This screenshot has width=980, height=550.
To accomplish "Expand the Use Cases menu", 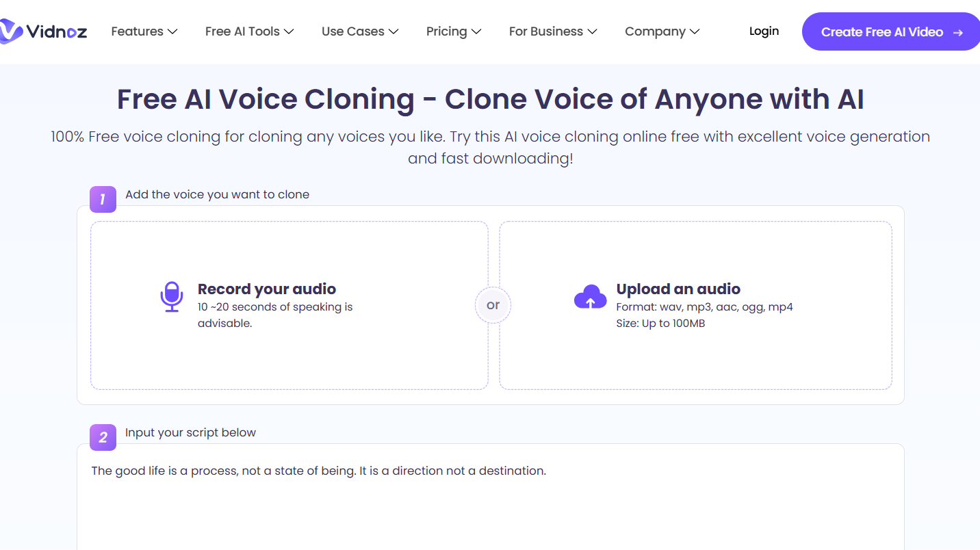I will (360, 31).
